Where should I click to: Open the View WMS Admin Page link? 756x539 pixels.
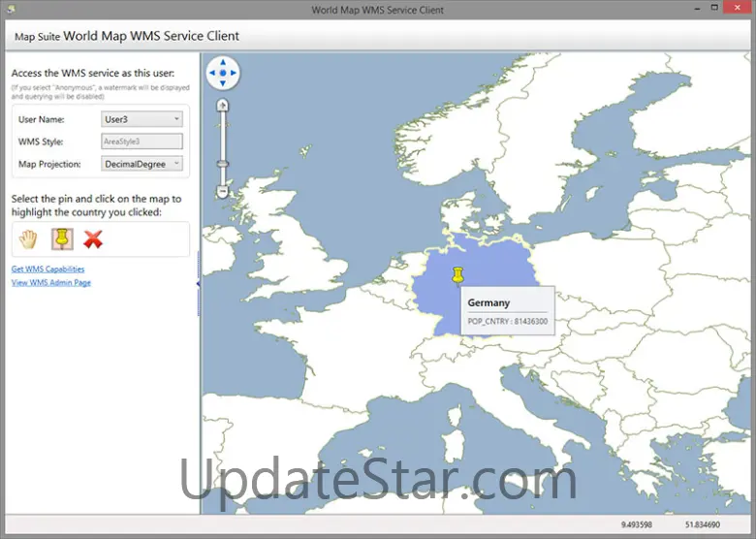51,282
